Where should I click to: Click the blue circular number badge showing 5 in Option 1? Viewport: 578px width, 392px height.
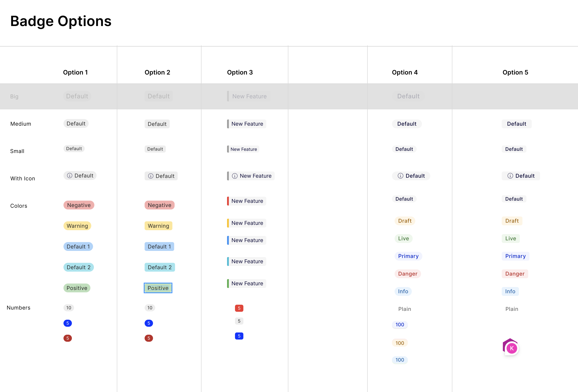click(x=67, y=323)
